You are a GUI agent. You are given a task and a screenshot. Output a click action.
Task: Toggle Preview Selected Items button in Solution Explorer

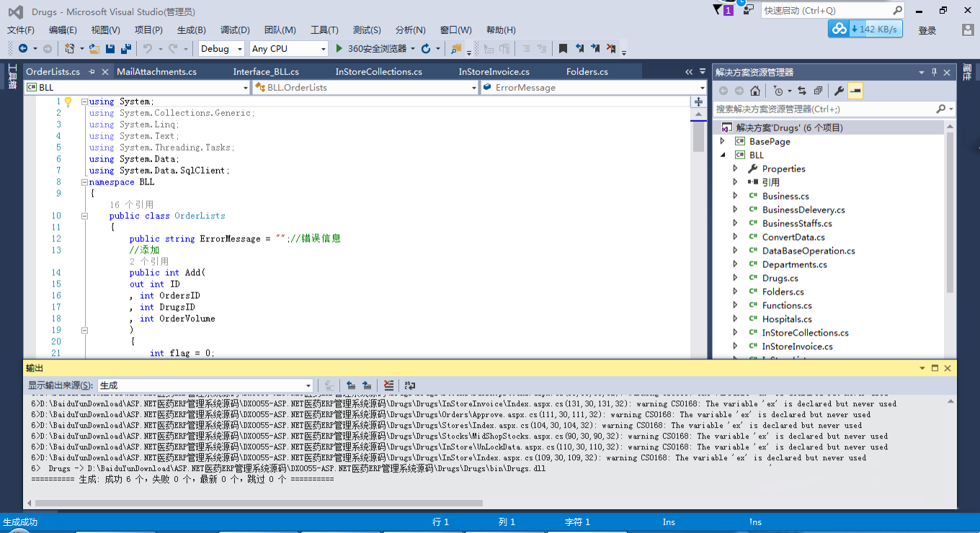pos(855,91)
